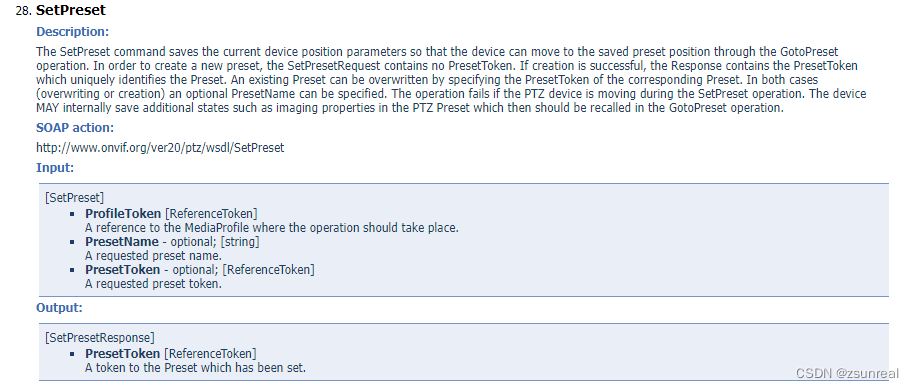Click the Output section label
914x388 pixels.
tap(59, 308)
